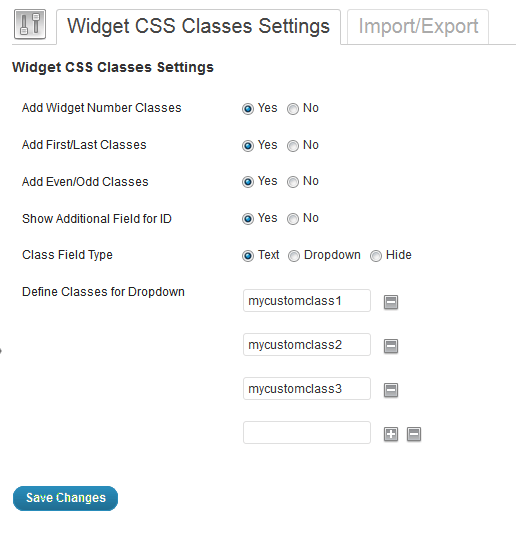Image resolution: width=516 pixels, height=533 pixels.
Task: Select Text as Class Field Type
Action: click(x=248, y=256)
